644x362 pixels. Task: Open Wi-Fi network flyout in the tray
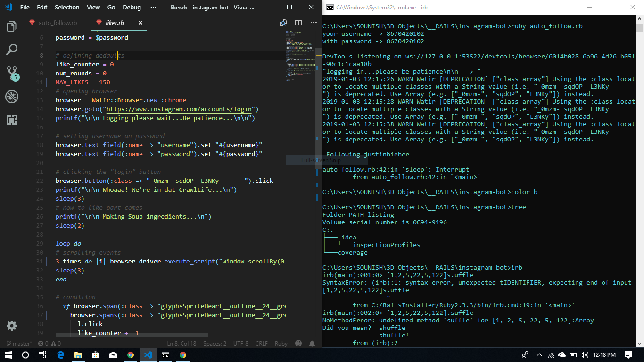pos(550,355)
